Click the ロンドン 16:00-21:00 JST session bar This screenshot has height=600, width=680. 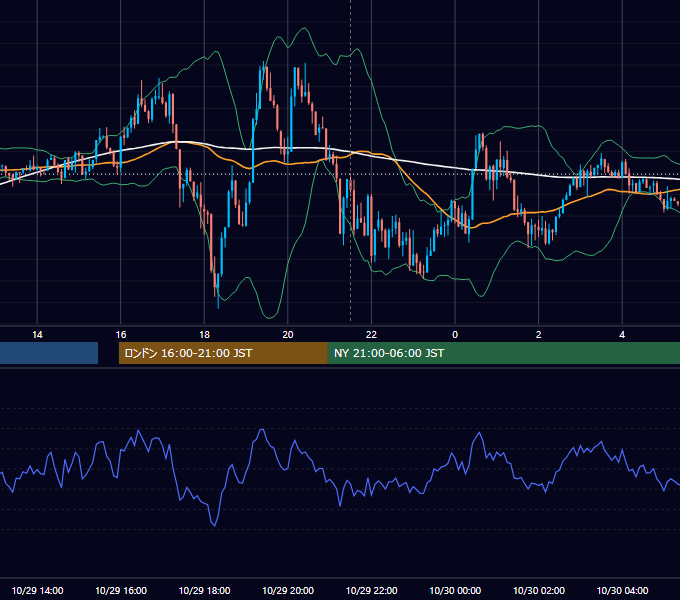(223, 353)
